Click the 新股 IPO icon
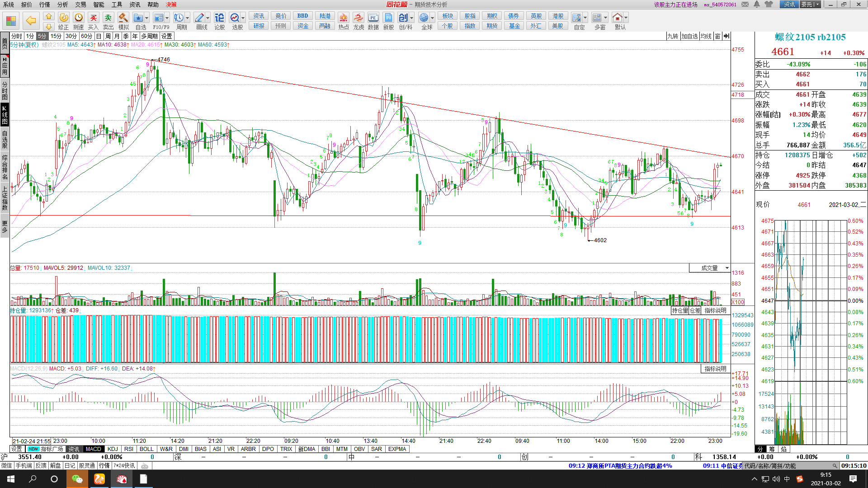Screen dimensions: 868x488 click(388, 18)
